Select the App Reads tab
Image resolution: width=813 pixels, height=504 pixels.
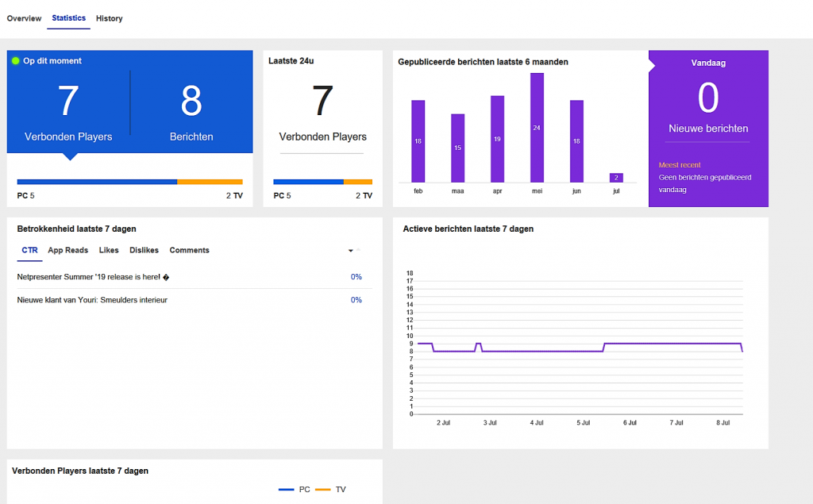pyautogui.click(x=67, y=250)
